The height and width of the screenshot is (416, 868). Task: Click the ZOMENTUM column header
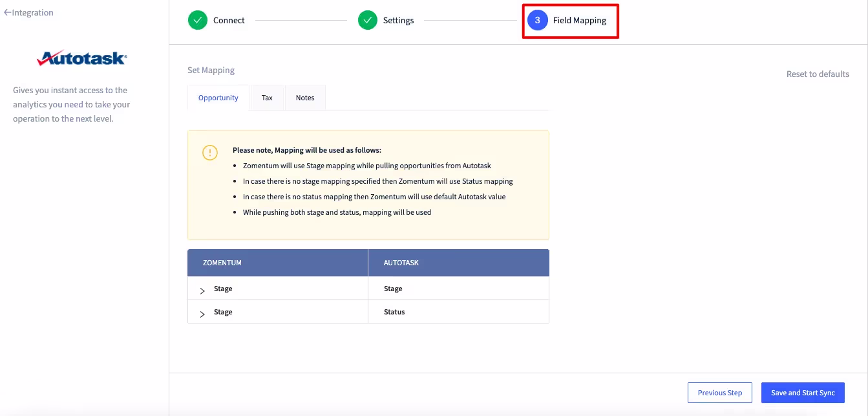[278, 263]
